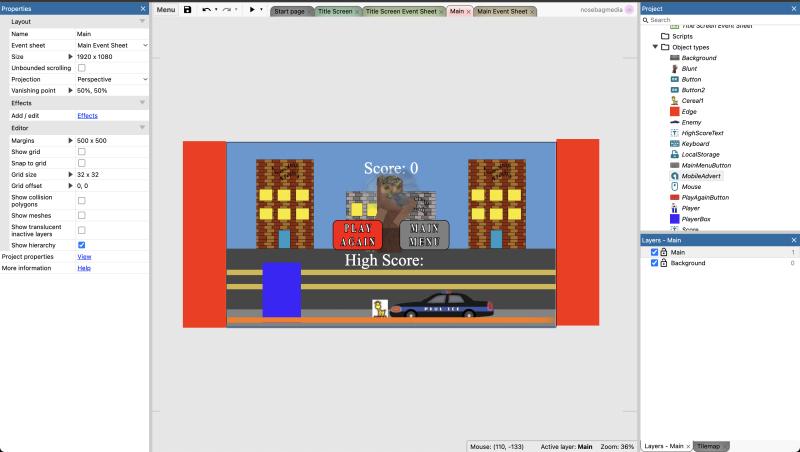The image size is (800, 452).
Task: Select the MainMenuButton object type
Action: [x=706, y=165]
